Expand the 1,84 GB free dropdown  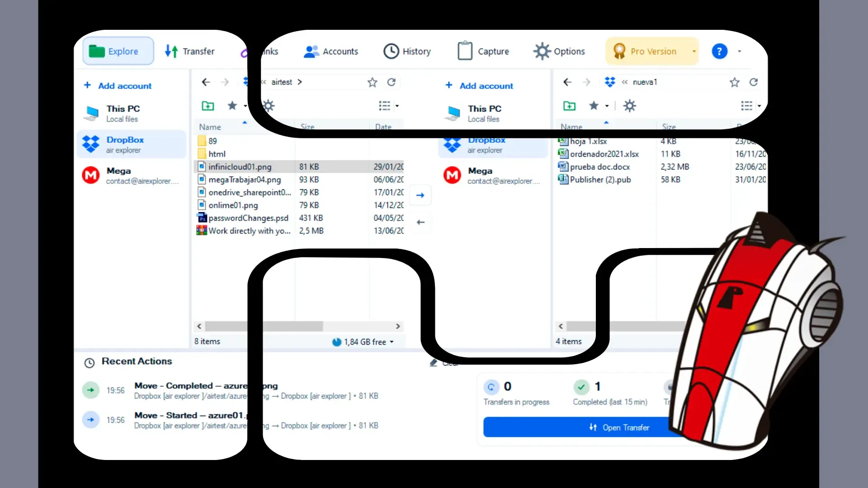click(392, 342)
